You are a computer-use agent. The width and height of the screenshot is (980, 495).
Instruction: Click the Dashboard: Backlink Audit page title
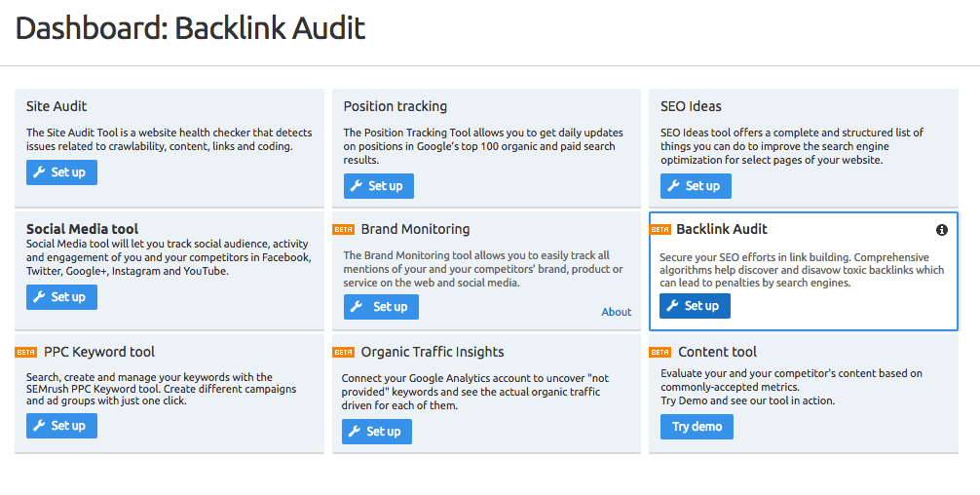click(x=190, y=29)
